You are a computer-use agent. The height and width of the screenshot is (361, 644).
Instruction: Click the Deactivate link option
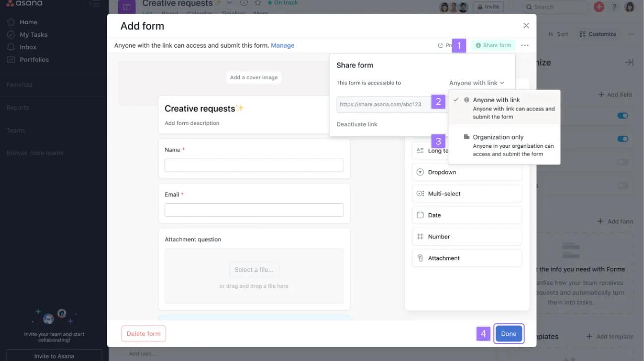(356, 124)
